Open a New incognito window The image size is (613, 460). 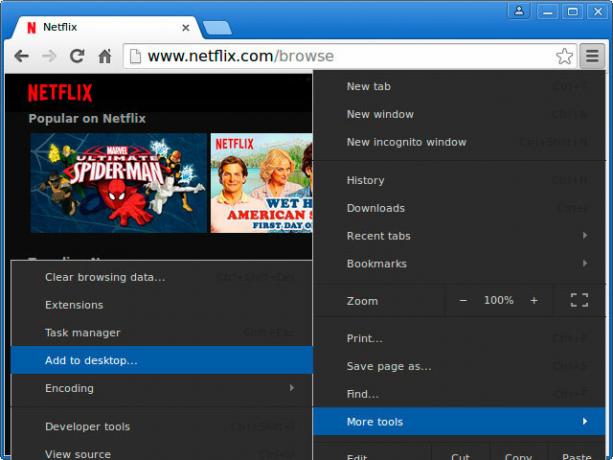459,142
